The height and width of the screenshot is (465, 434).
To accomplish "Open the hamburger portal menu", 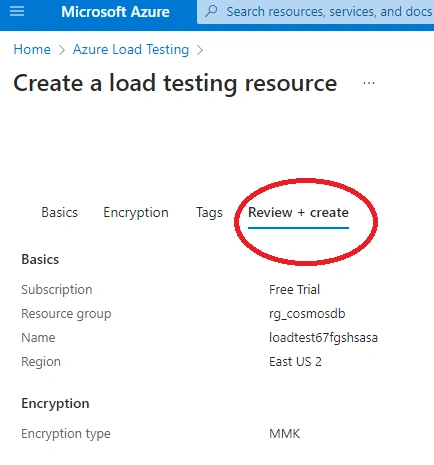I will (17, 11).
